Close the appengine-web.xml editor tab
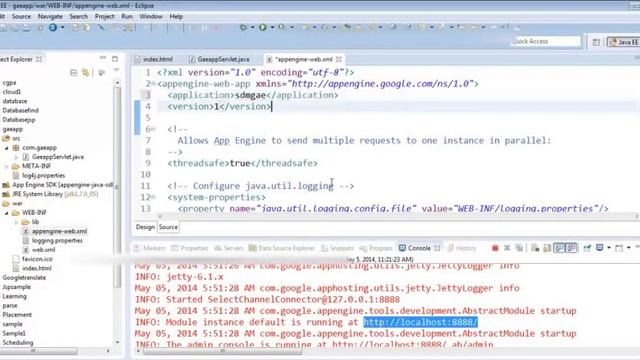 pos(339,59)
